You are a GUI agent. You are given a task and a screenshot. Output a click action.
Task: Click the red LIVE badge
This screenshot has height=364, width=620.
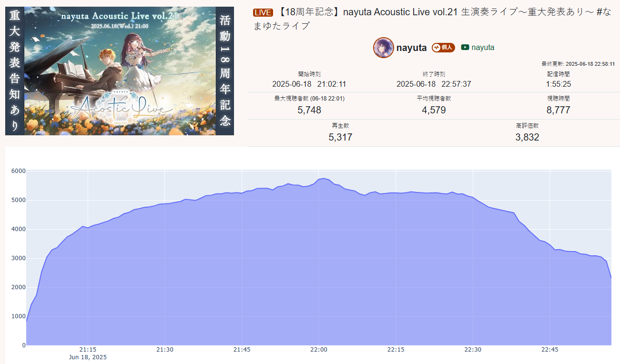point(263,12)
